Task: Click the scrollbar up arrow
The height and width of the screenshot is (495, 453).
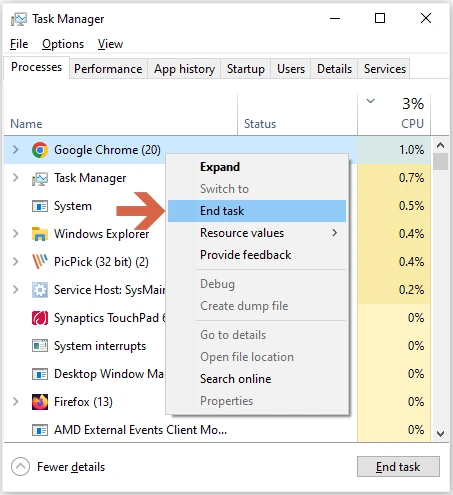Action: pos(440,145)
